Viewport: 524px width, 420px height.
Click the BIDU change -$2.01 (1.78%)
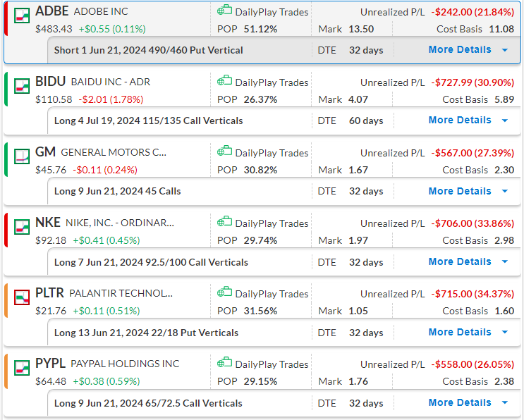click(111, 99)
